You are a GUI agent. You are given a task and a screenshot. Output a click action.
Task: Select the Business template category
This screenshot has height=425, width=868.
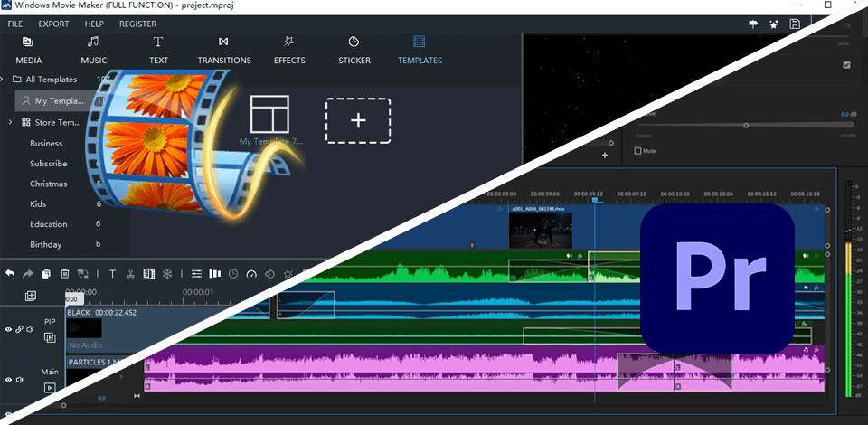(x=46, y=144)
